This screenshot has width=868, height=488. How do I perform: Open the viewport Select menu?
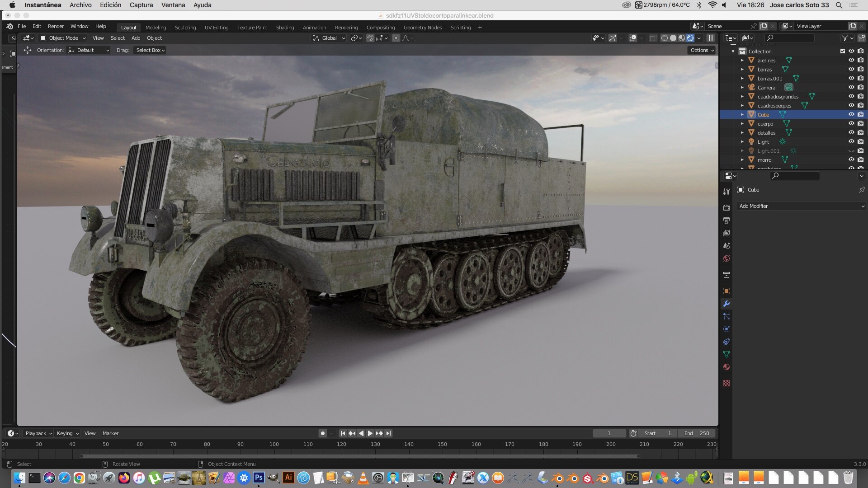pyautogui.click(x=118, y=38)
